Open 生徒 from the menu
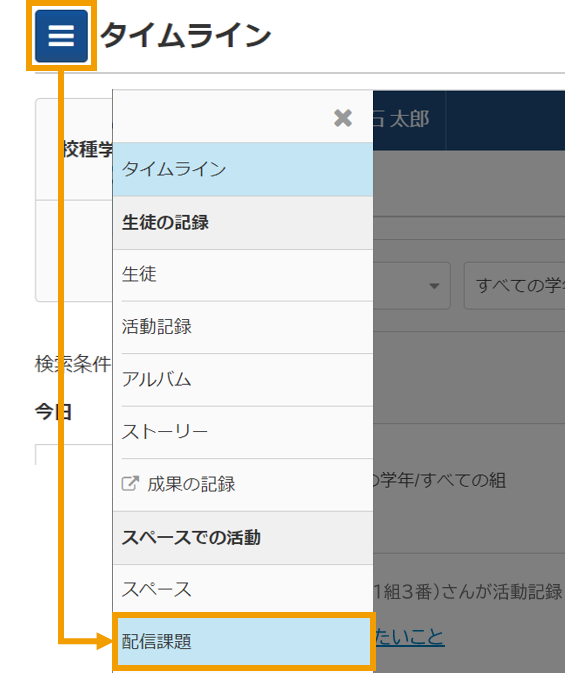 (243, 275)
